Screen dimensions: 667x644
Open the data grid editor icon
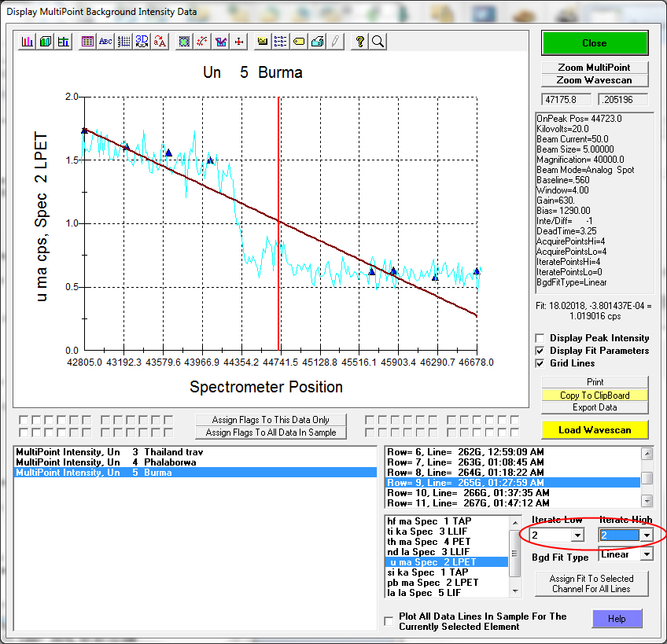(87, 42)
